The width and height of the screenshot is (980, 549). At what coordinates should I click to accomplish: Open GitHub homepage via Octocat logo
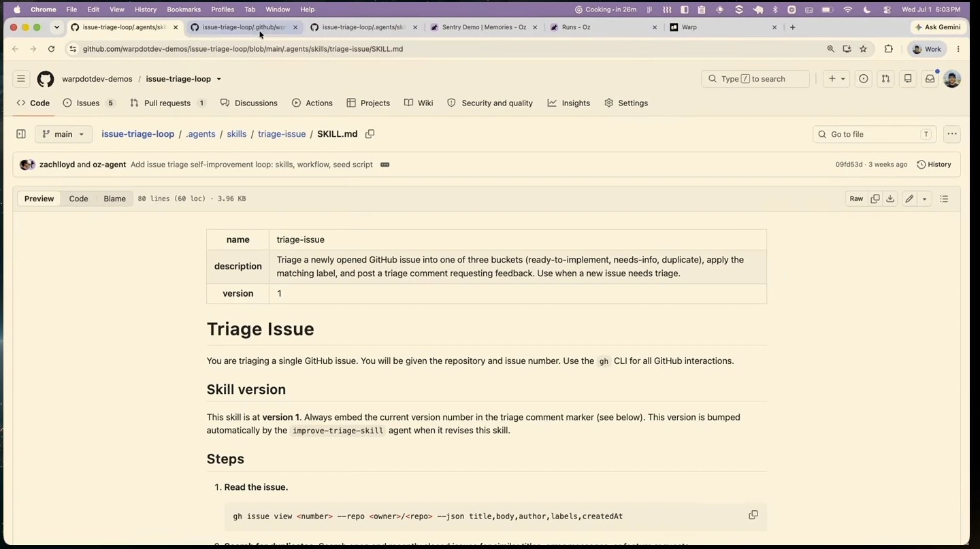(x=46, y=79)
